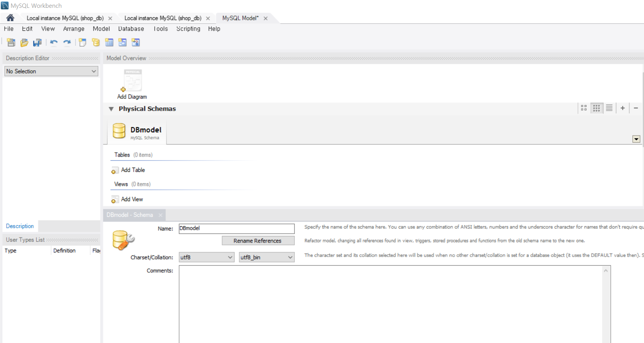The image size is (644, 343).
Task: Add a new diagram via toolbar icon
Action: click(83, 43)
